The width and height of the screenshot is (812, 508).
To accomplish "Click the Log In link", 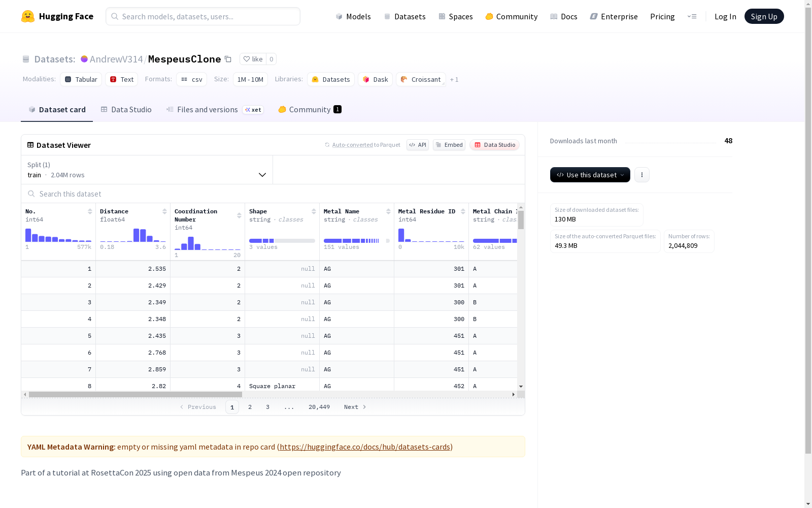I will [725, 16].
